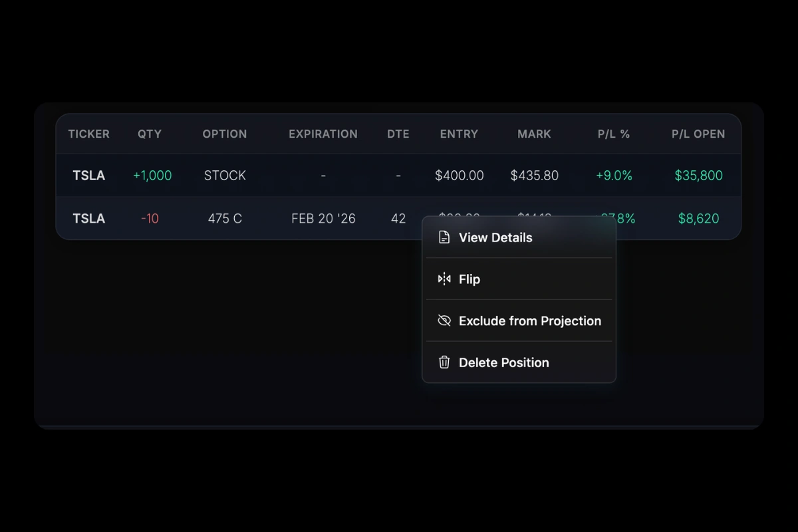Click the TSLA 475 C option ticker
The height and width of the screenshot is (532, 798).
coord(88,218)
